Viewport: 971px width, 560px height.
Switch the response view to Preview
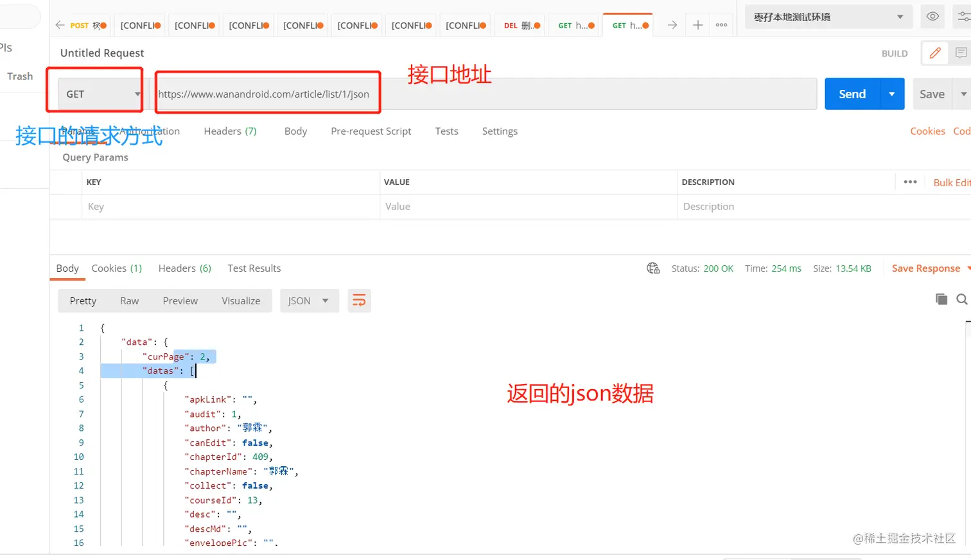point(180,301)
